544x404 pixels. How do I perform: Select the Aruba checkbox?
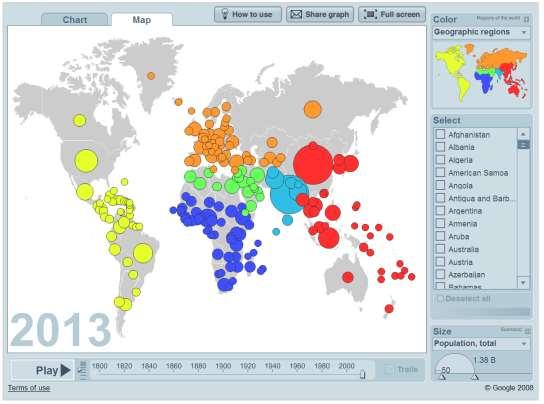click(x=440, y=236)
